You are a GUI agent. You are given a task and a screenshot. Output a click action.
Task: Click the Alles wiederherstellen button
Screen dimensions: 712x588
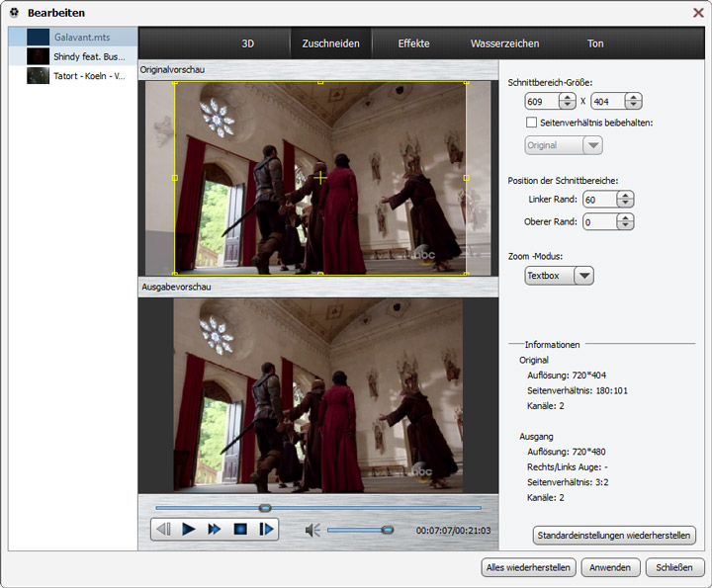pos(528,567)
